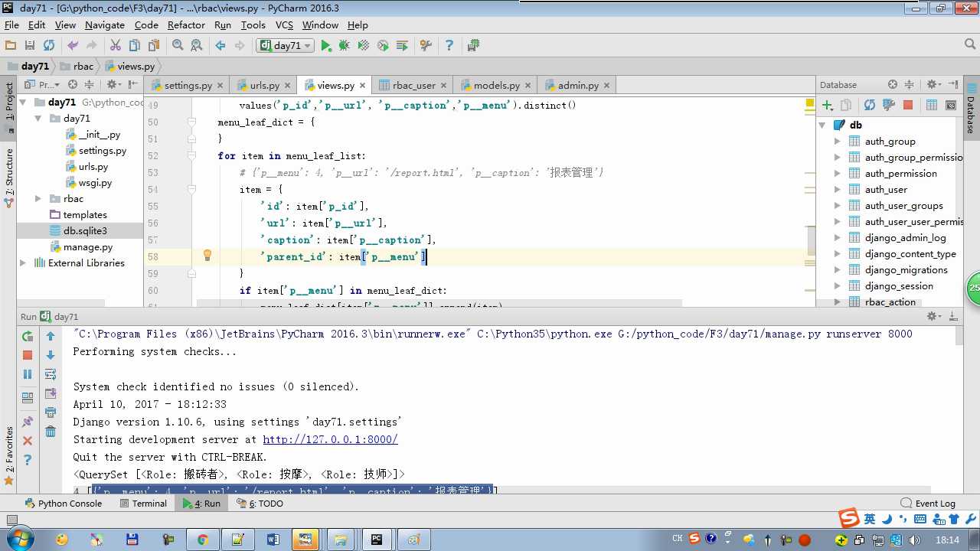This screenshot has height=551, width=980.
Task: Stop the running server with red square
Action: (28, 355)
